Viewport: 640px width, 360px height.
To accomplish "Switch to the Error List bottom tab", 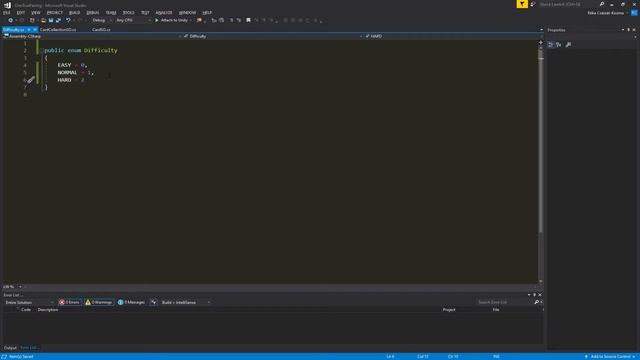I will (29, 348).
